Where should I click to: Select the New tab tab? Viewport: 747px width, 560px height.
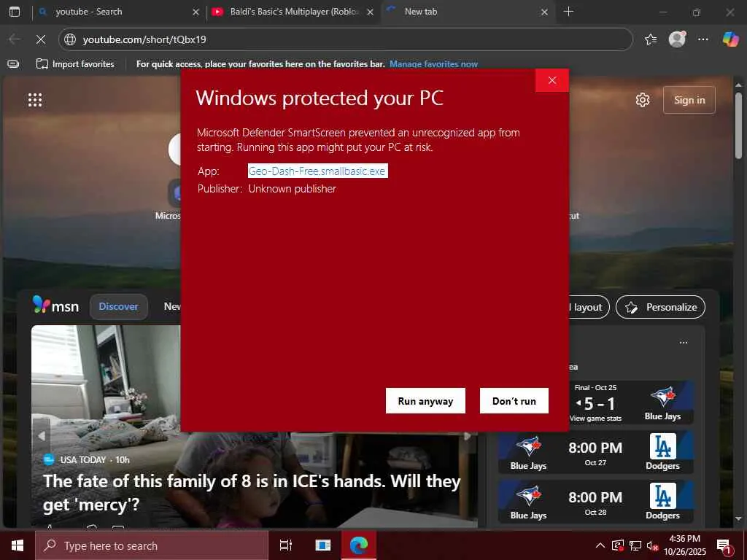[x=467, y=12]
